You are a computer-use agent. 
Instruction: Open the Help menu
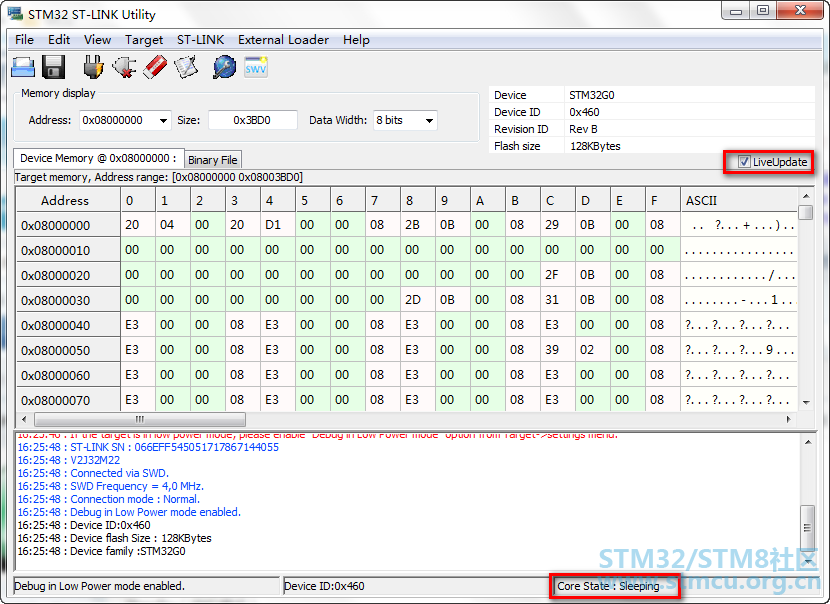coord(356,40)
